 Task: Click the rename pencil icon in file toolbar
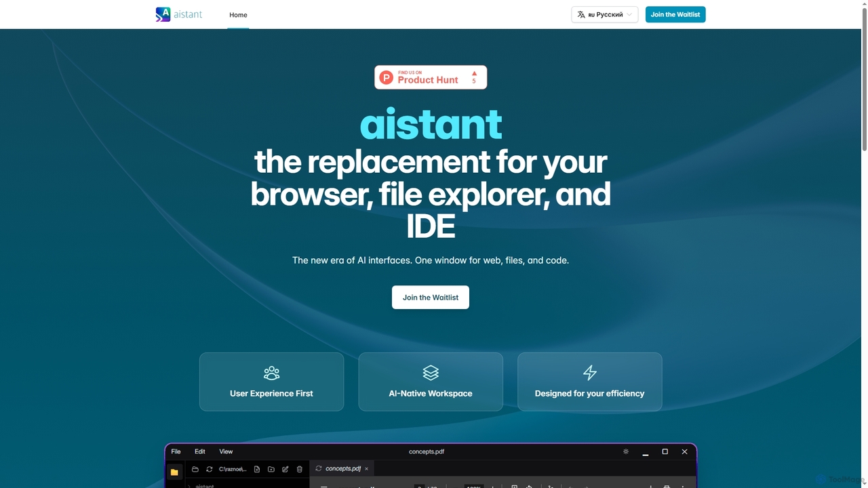click(285, 469)
